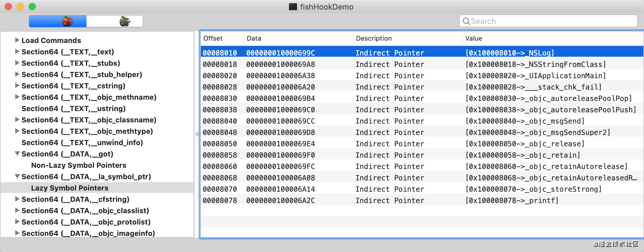Expand Section64 (__TEXT,__cstring) node
The height and width of the screenshot is (252, 644).
pyautogui.click(x=17, y=85)
